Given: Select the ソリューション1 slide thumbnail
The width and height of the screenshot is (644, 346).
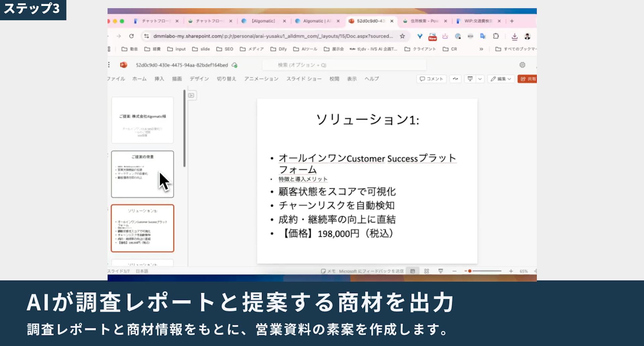Looking at the screenshot, I should pyautogui.click(x=142, y=228).
